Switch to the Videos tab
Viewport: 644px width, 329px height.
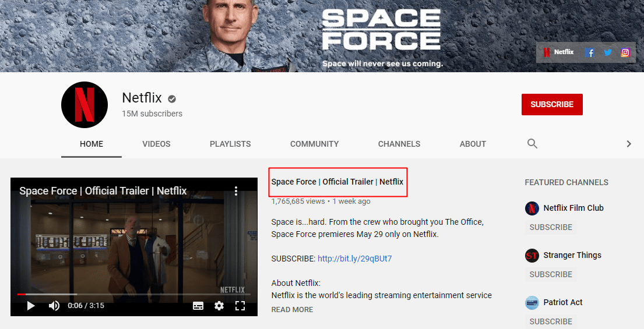(x=156, y=144)
